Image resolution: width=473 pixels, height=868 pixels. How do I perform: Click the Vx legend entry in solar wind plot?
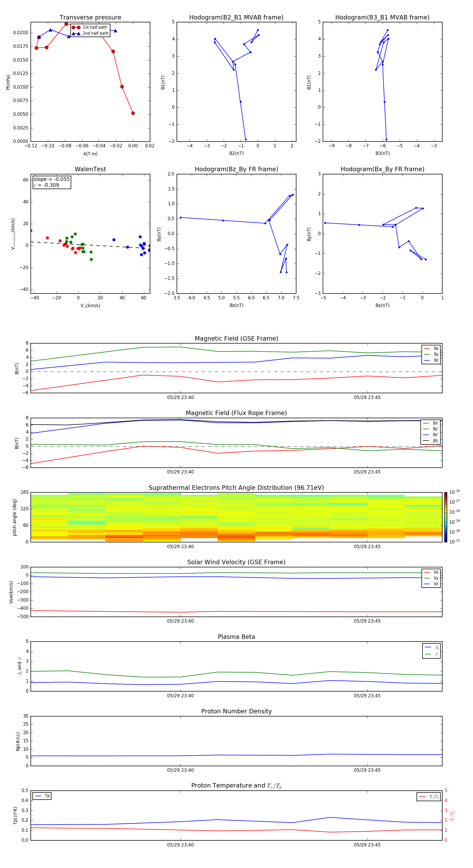[431, 573]
